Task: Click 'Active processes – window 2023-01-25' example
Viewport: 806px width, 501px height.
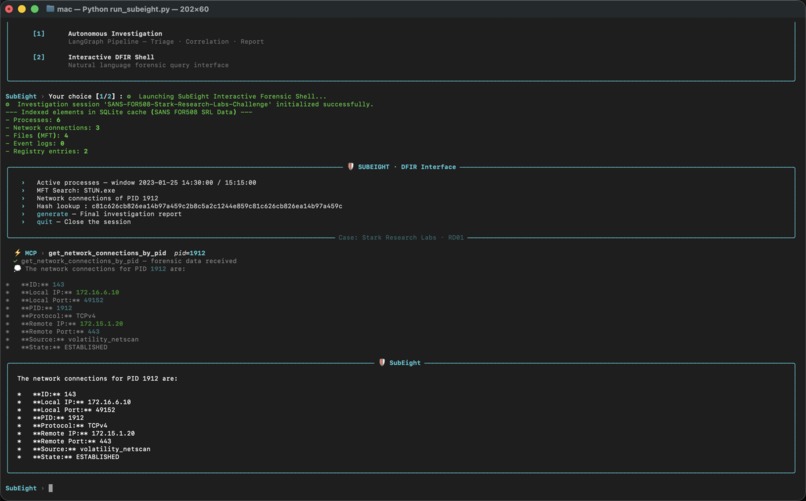Action: 146,182
